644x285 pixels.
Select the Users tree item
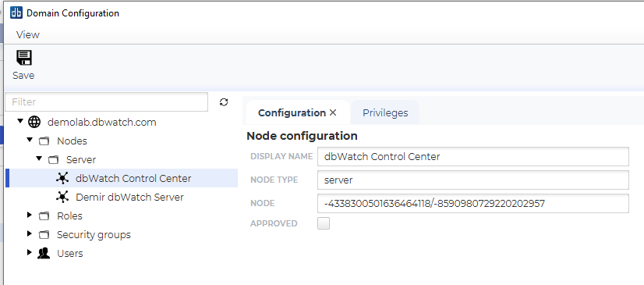pos(70,253)
